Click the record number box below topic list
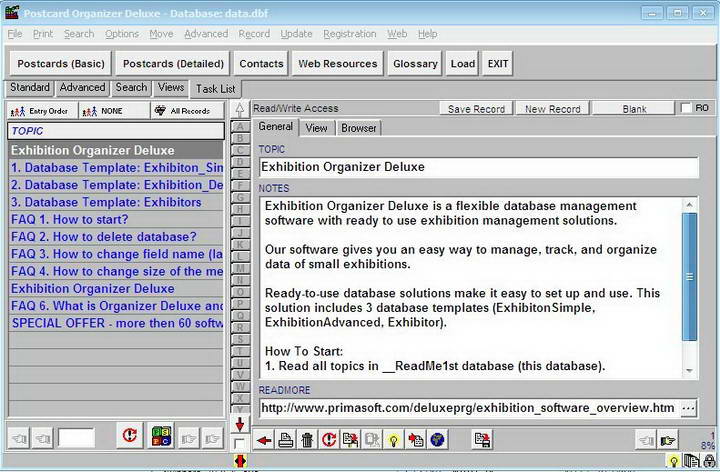 point(76,438)
